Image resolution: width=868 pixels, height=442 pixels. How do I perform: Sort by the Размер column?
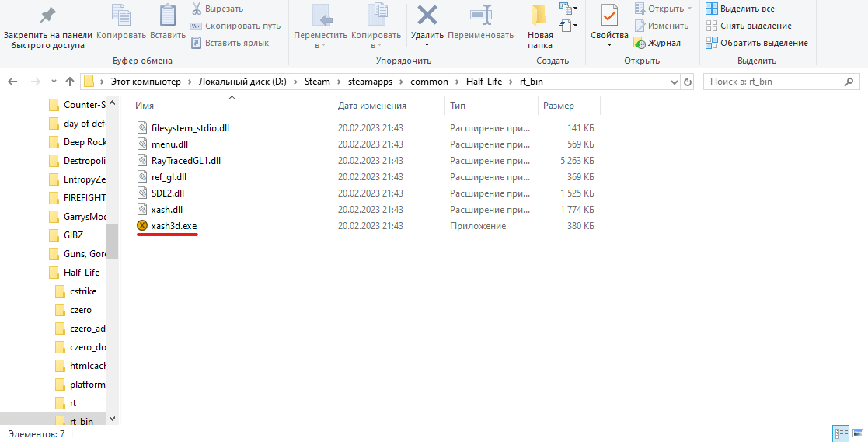point(558,106)
